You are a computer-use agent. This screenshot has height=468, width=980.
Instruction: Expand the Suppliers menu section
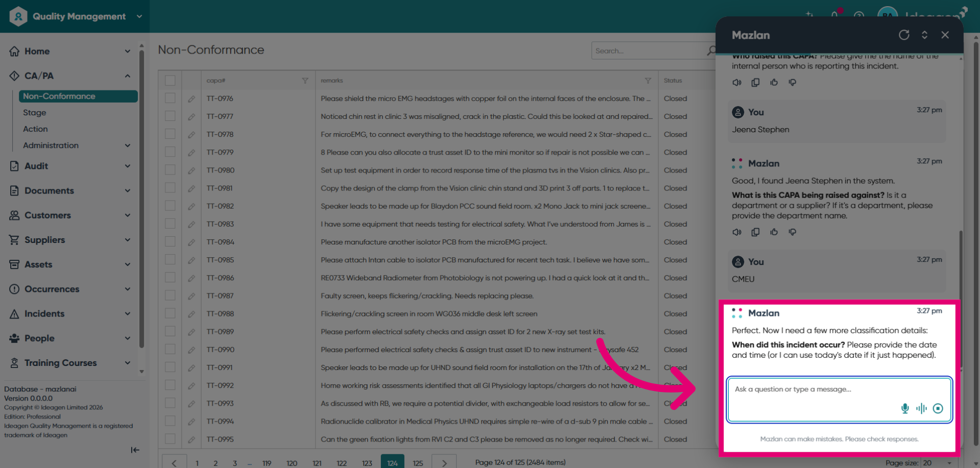click(128, 240)
